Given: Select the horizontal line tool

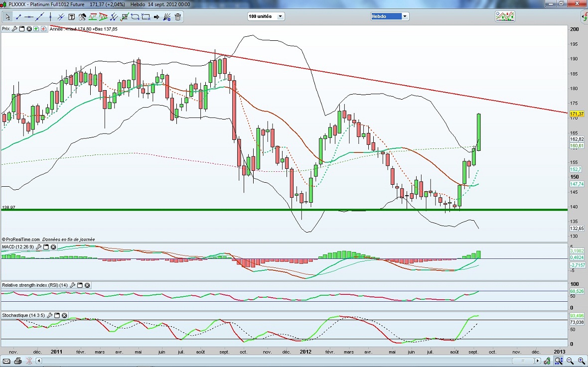Looking at the screenshot, I should (29, 17).
